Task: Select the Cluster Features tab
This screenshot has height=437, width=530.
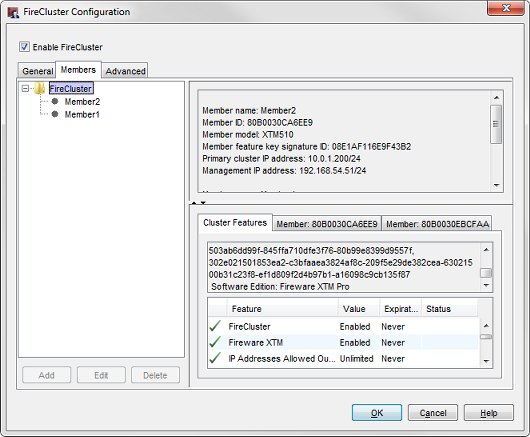Action: tap(235, 223)
